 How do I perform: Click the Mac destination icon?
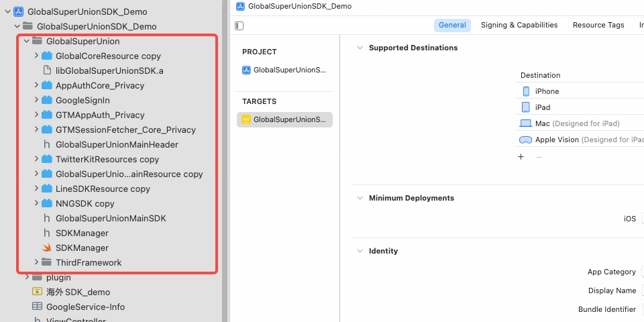click(x=525, y=123)
